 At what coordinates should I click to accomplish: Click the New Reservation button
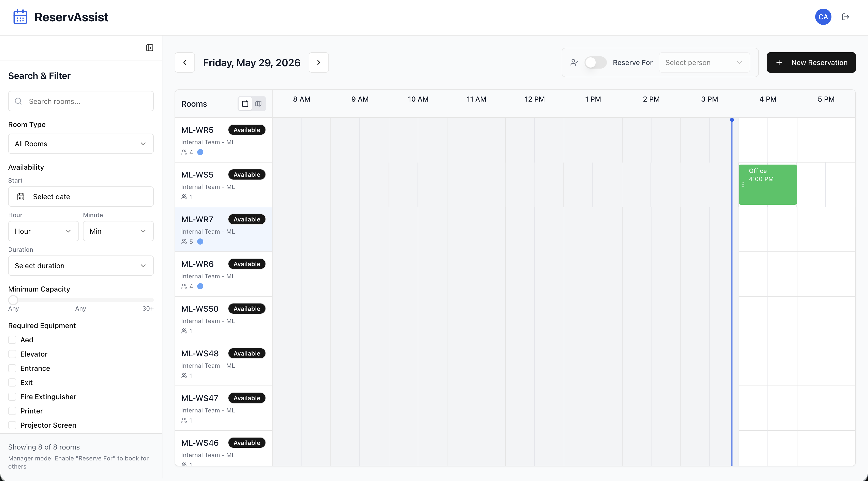pos(811,62)
